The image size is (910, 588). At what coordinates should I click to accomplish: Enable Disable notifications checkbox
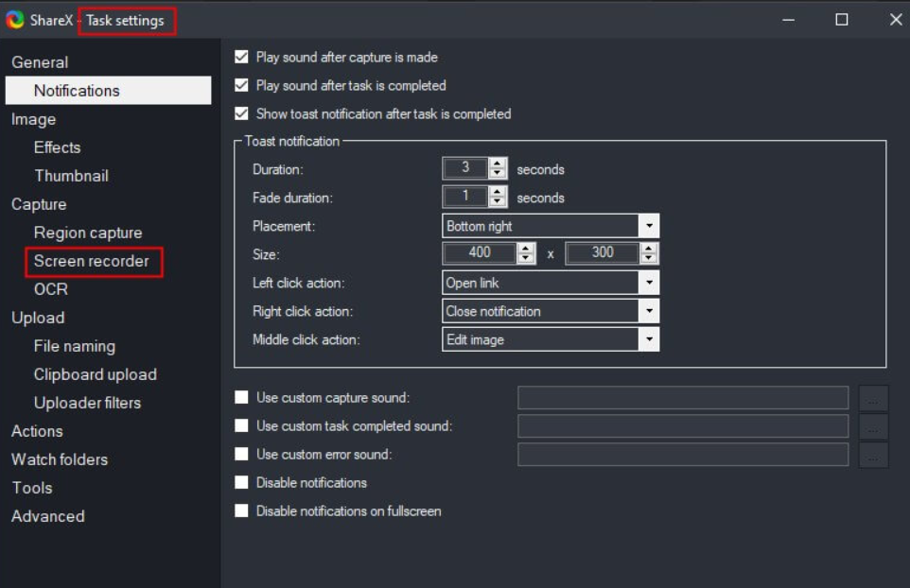tap(242, 483)
